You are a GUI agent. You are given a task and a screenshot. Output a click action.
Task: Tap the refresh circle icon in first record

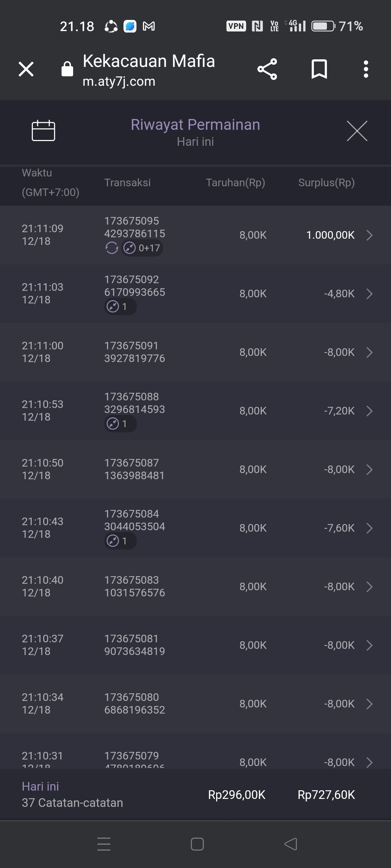coord(112,248)
